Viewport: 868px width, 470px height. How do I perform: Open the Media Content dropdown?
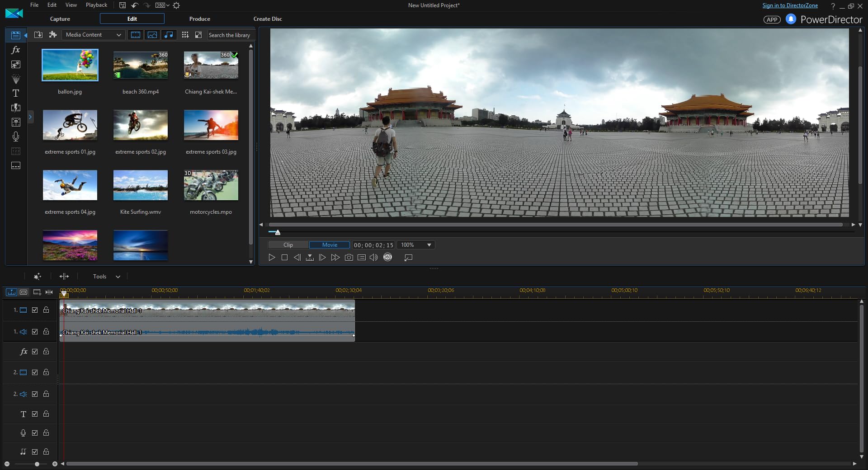click(x=93, y=35)
